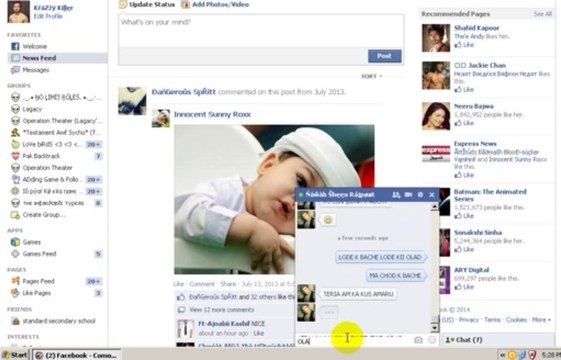The width and height of the screenshot is (561, 360).
Task: Open the Games Feed icon
Action: click(x=15, y=254)
